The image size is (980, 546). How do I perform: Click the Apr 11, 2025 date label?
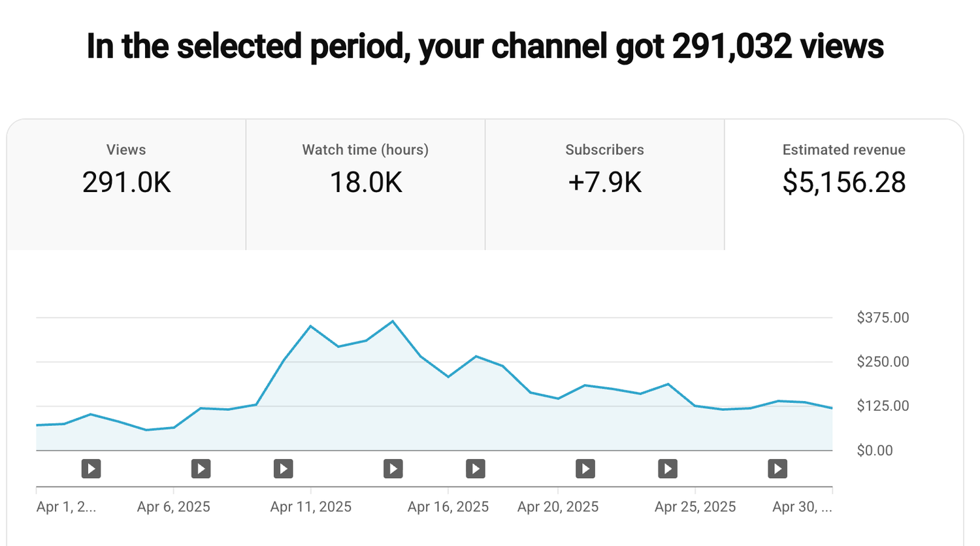click(311, 507)
